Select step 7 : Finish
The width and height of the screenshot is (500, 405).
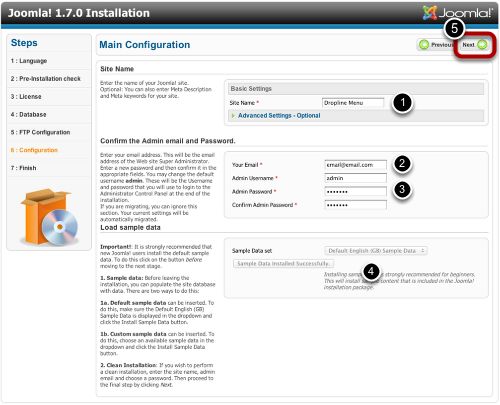(x=23, y=168)
